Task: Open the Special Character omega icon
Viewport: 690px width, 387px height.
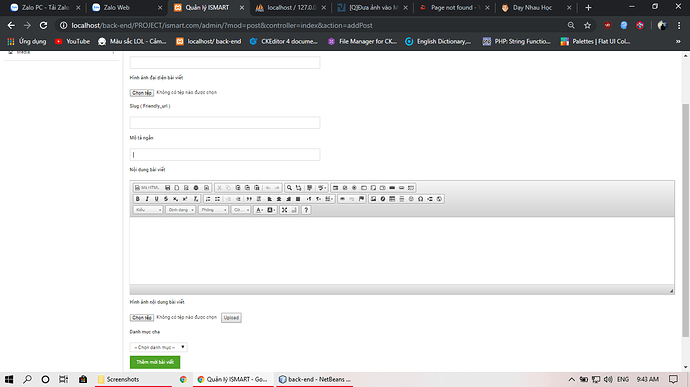Action: (420, 199)
